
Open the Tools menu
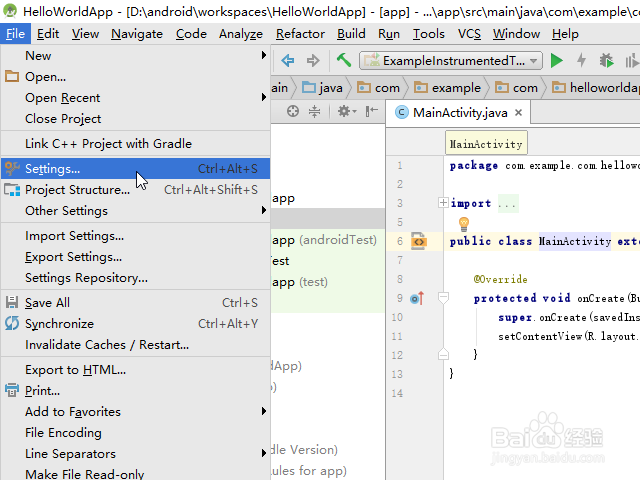[429, 34]
